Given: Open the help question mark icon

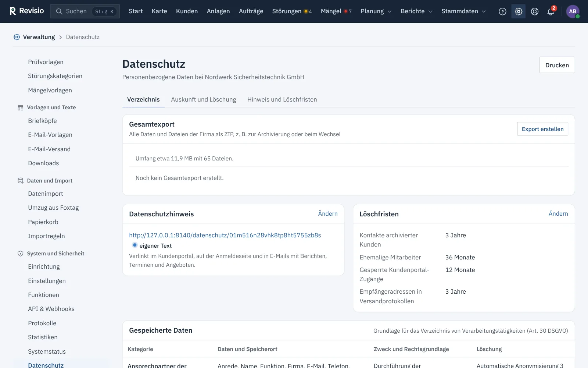Looking at the screenshot, I should pyautogui.click(x=502, y=11).
